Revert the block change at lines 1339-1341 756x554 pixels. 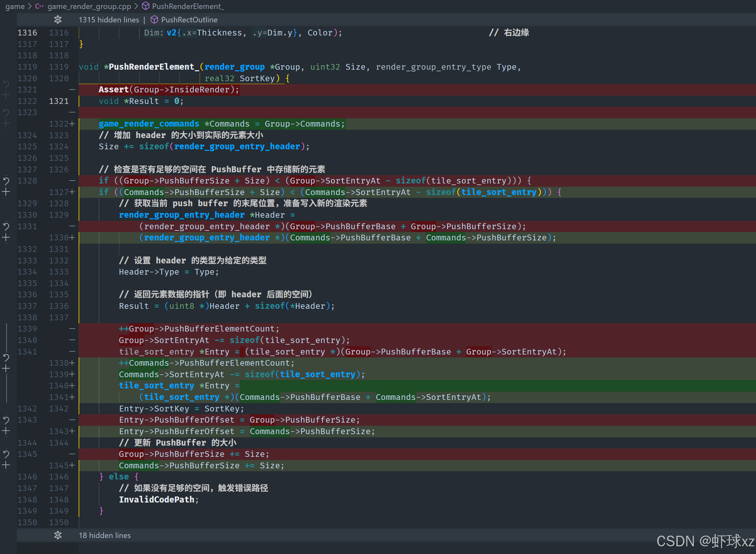(6, 357)
